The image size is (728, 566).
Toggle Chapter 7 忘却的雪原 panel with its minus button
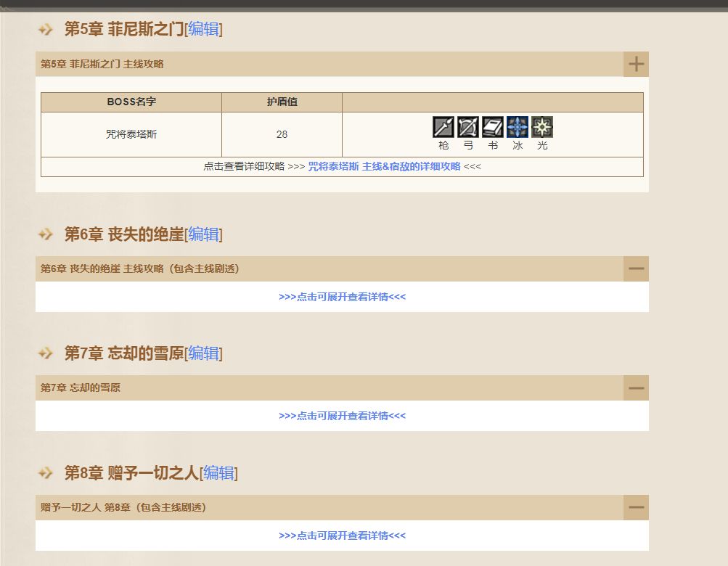(636, 387)
